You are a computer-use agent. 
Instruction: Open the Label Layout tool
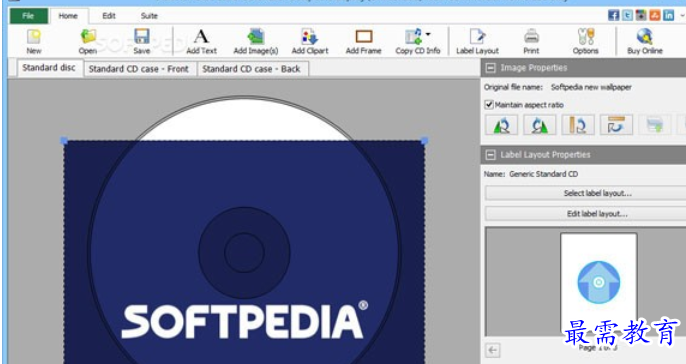pos(477,42)
